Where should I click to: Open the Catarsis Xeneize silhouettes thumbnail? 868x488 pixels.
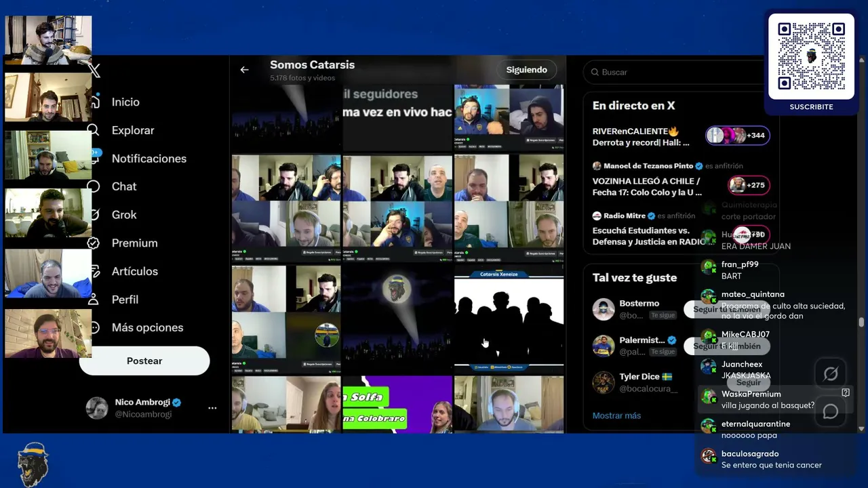click(509, 319)
